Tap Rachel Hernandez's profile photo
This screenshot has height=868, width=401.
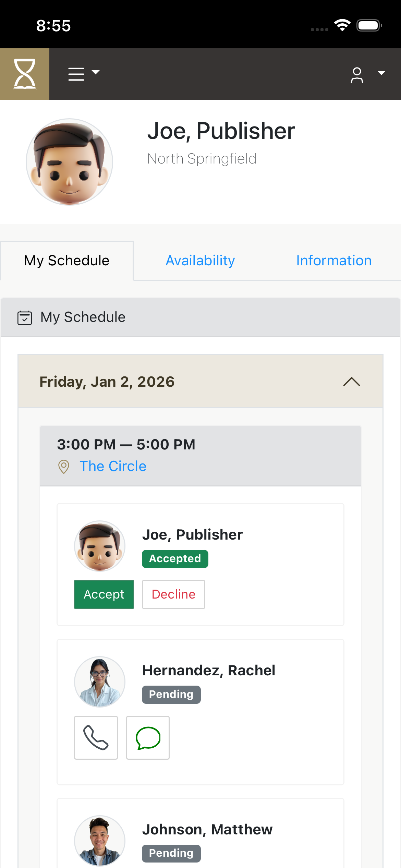pos(100,682)
